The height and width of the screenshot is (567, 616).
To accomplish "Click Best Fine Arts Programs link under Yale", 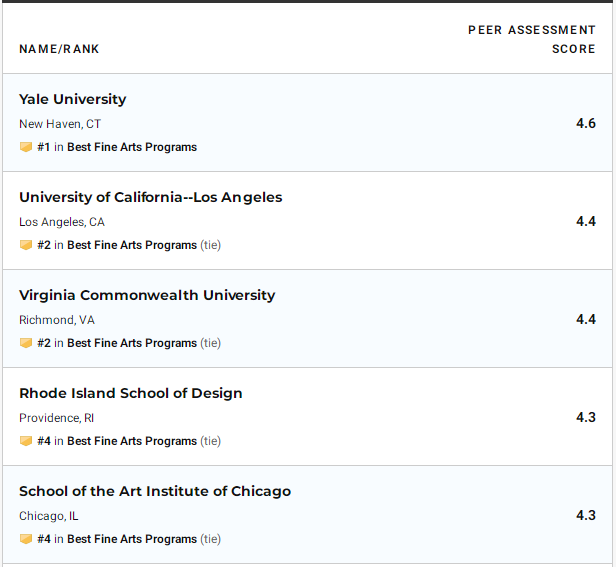I will (132, 147).
